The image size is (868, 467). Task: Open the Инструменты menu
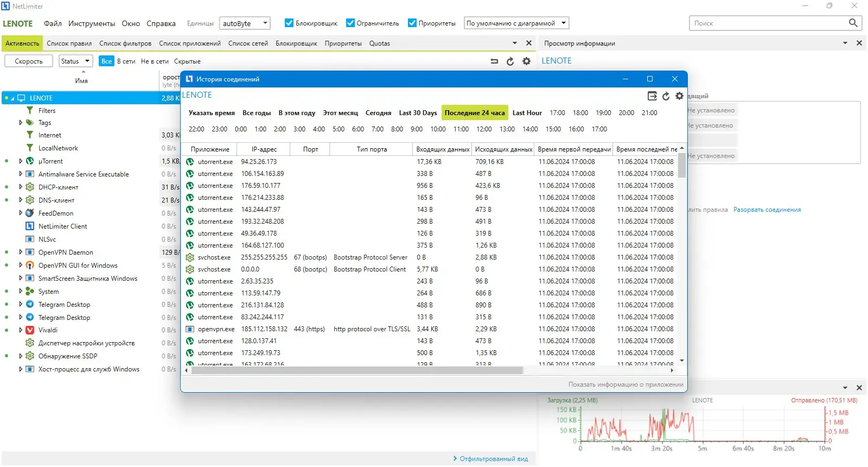[x=92, y=23]
